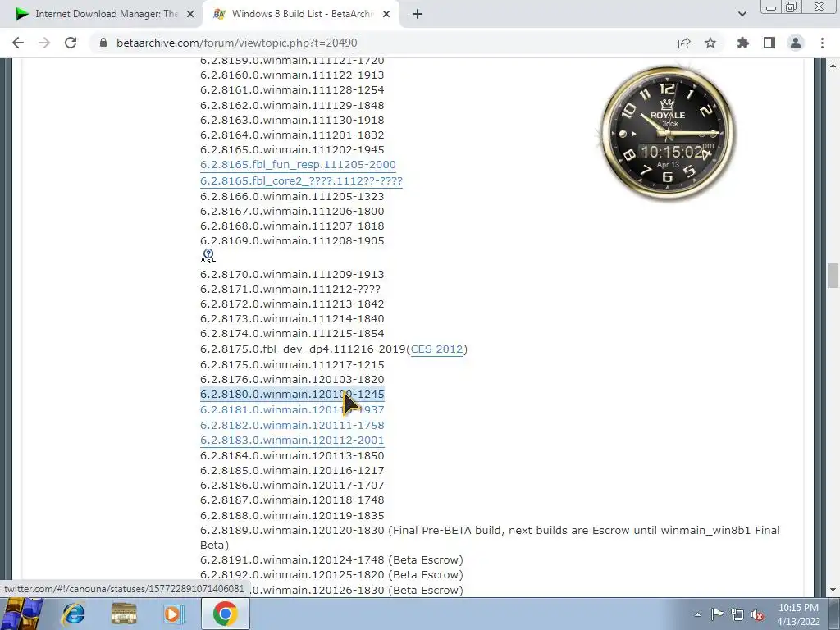Click scrollbar down arrow
This screenshot has width=840, height=630.
click(x=833, y=590)
